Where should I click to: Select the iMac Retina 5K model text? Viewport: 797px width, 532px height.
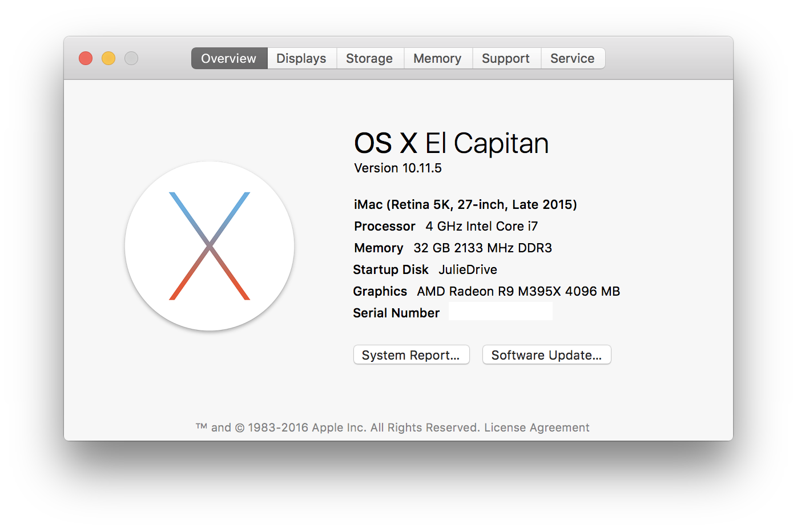[x=465, y=204]
